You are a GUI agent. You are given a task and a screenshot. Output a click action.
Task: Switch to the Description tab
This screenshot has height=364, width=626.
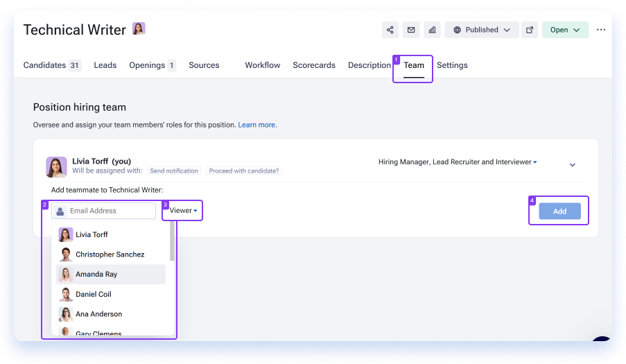point(369,65)
